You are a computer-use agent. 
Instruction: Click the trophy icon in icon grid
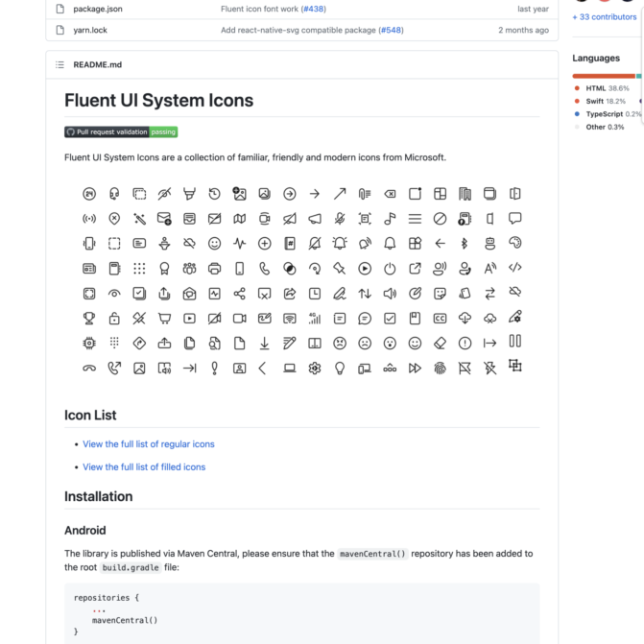point(89,318)
